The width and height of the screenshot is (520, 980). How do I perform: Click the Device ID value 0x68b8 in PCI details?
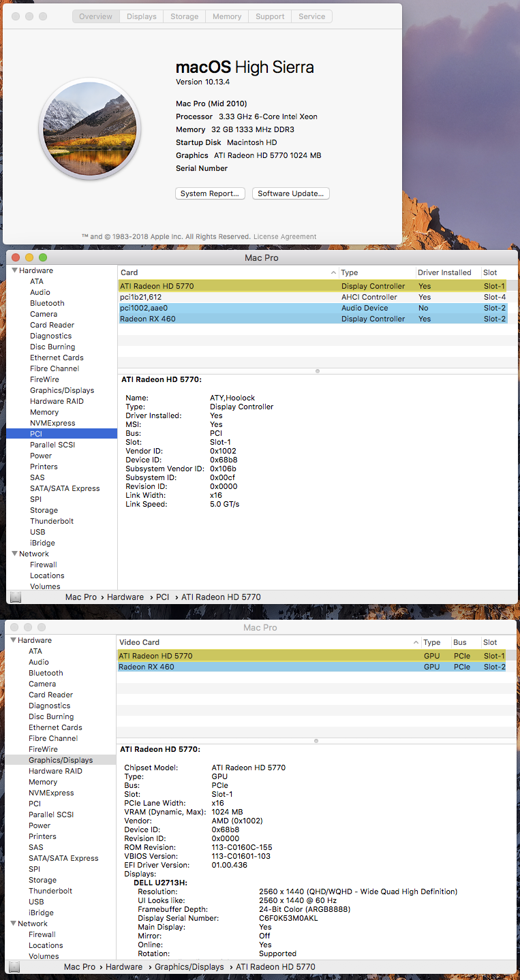click(x=224, y=460)
